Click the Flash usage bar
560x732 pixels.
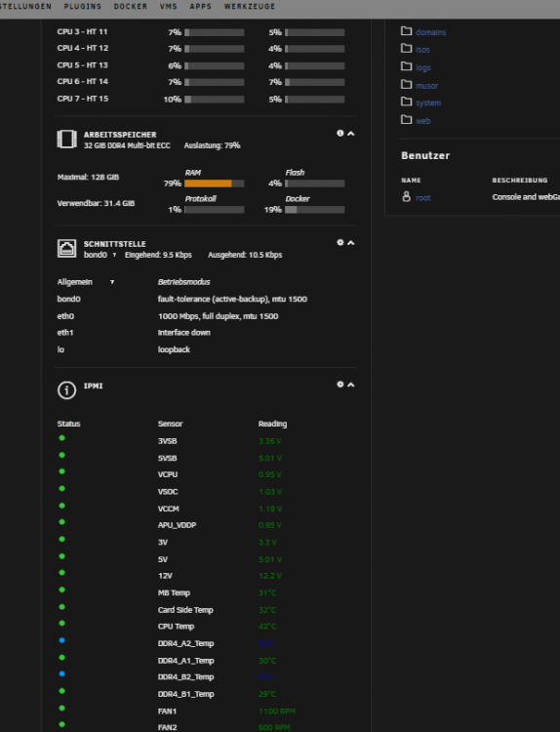click(315, 183)
